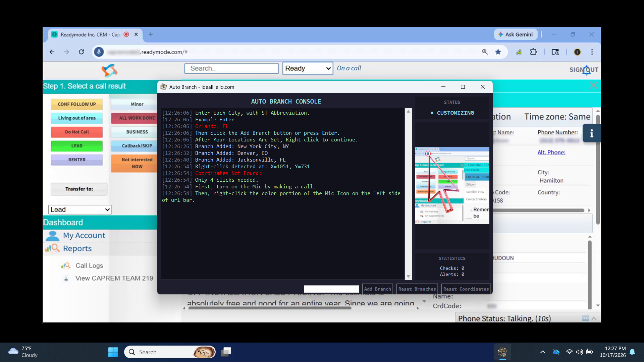The image size is (644, 362).
Task: Click the Add Branch button
Action: [x=377, y=289]
